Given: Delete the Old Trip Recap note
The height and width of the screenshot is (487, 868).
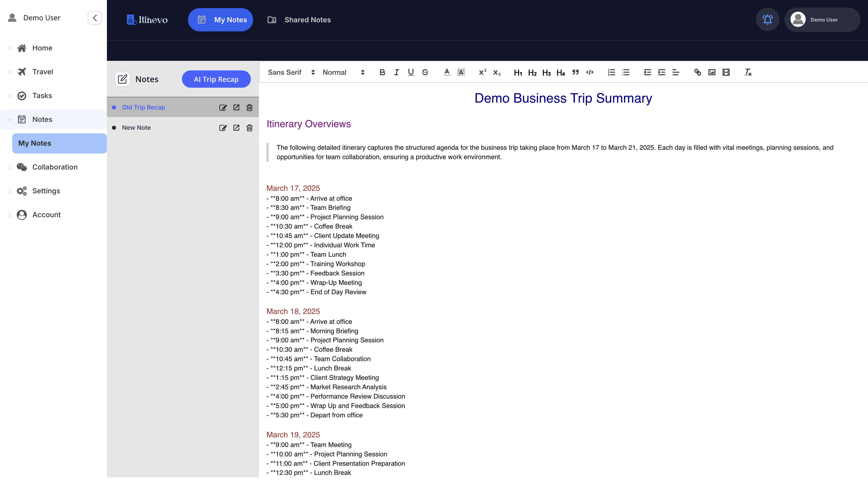Looking at the screenshot, I should pos(249,107).
